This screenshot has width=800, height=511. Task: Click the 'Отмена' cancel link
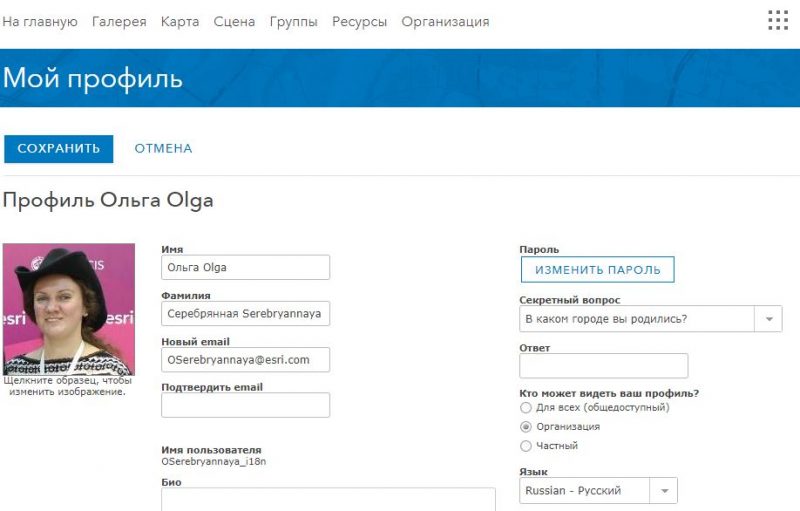point(163,149)
